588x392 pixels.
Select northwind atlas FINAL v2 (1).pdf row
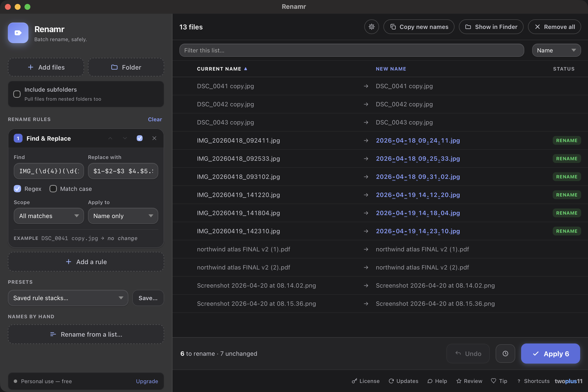[380, 249]
